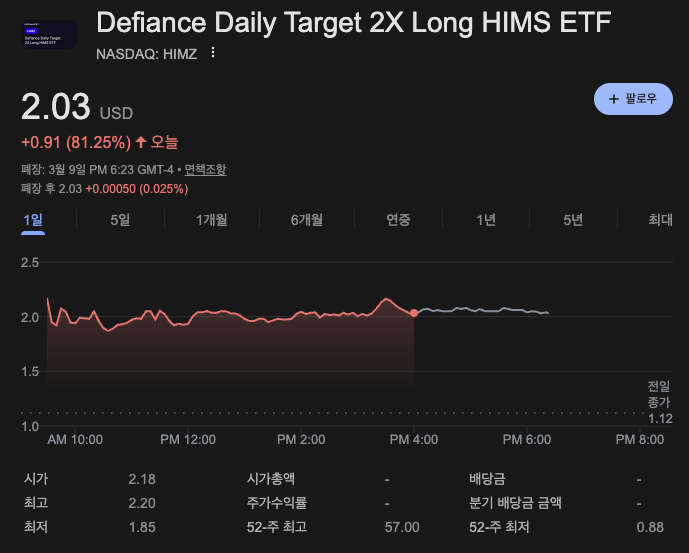This screenshot has width=689, height=553.
Task: Click the 최고 value 2.20
Action: click(x=142, y=503)
